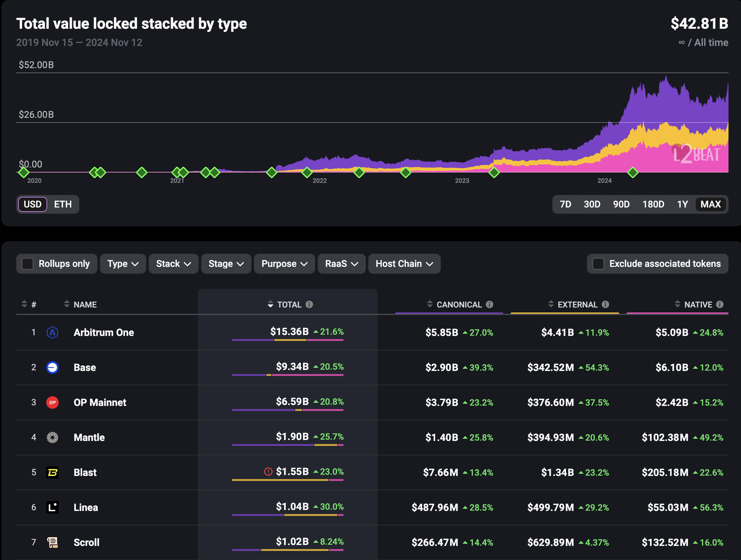Sort by NAME column arrows
Viewport: 741px width, 560px height.
pos(67,304)
